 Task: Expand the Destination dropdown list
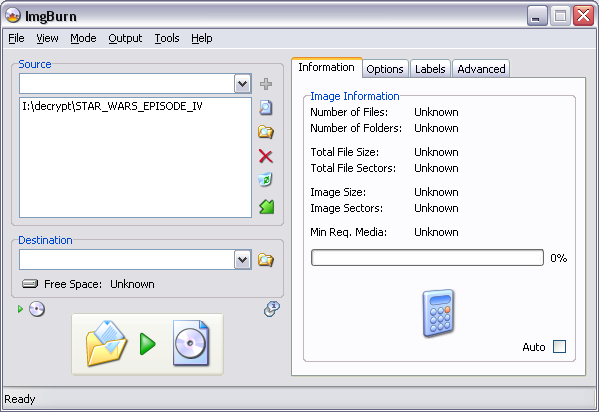242,260
